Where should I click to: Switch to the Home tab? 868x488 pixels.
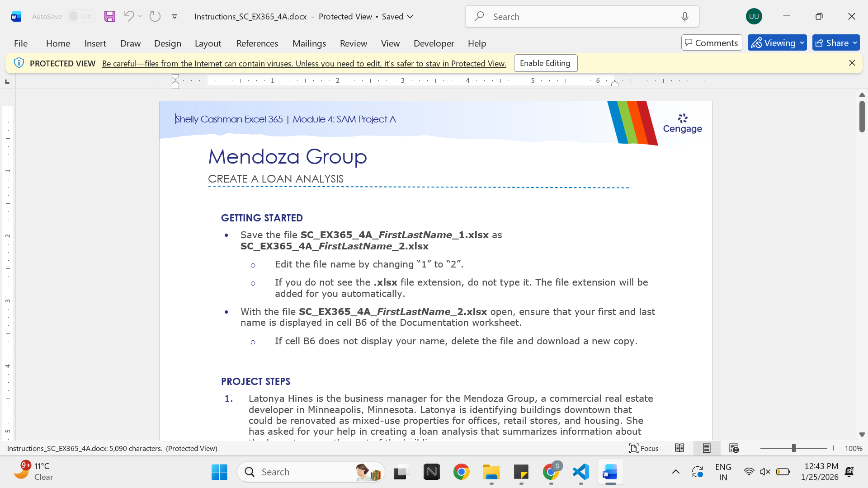(58, 43)
